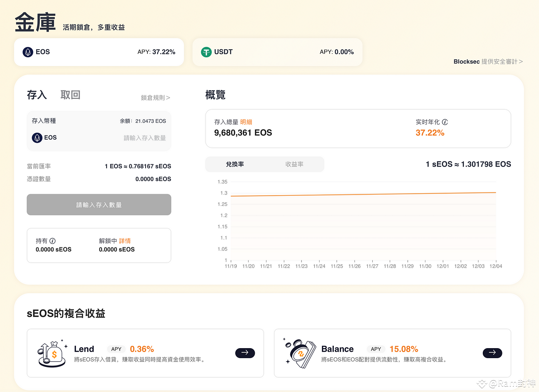
Task: Expand 鎖倉規則 lock-up rules
Action: click(x=155, y=98)
